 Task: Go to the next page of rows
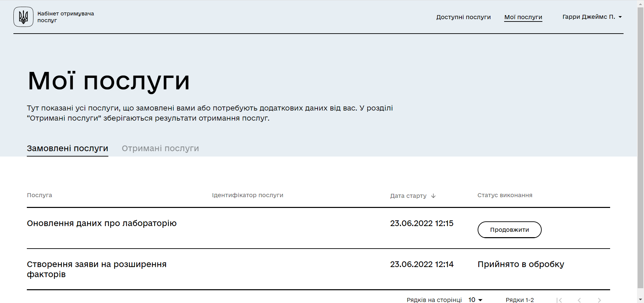point(599,300)
